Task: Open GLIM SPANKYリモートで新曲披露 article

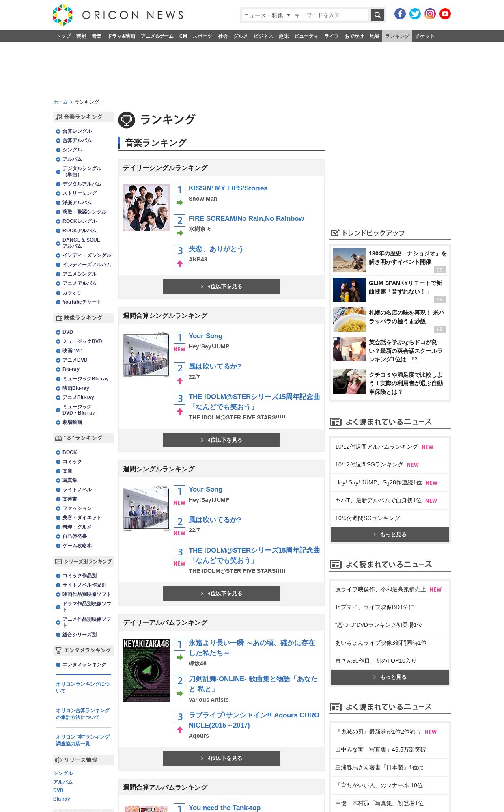Action: click(x=405, y=287)
